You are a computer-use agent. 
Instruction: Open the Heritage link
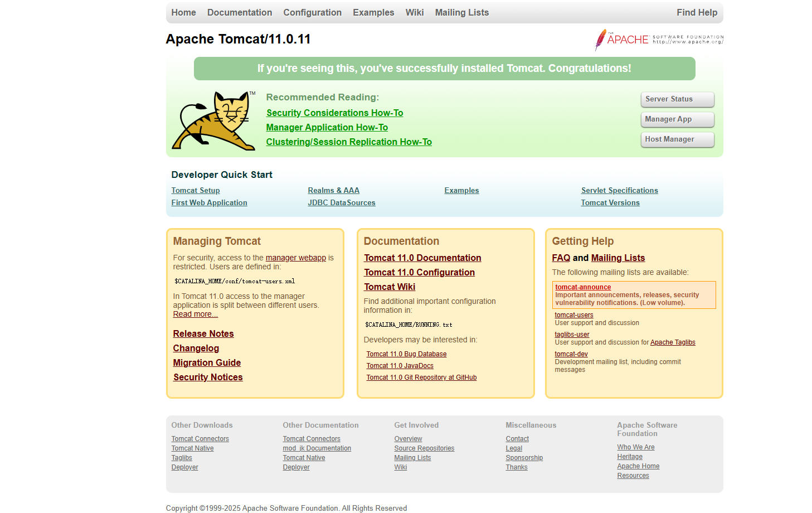point(630,457)
